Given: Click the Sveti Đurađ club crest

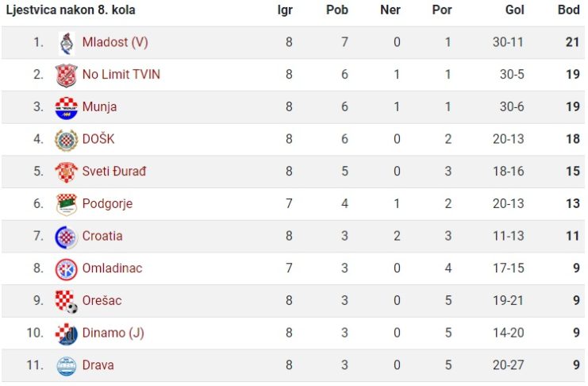Looking at the screenshot, I should click(x=67, y=172).
